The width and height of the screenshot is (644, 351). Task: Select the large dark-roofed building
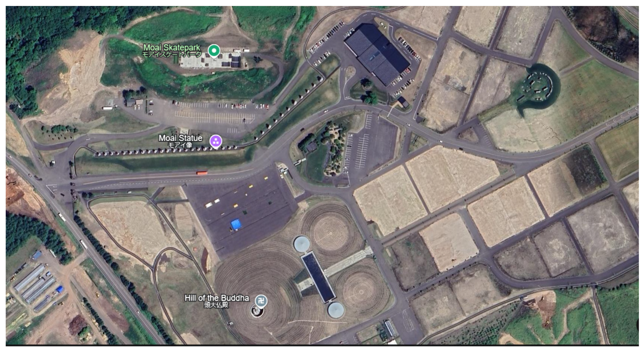coord(377,54)
